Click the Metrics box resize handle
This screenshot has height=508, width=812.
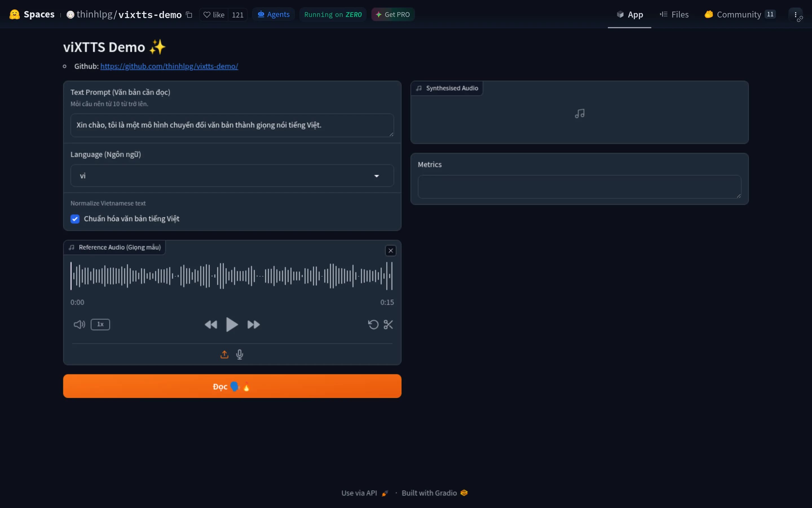pos(738,196)
